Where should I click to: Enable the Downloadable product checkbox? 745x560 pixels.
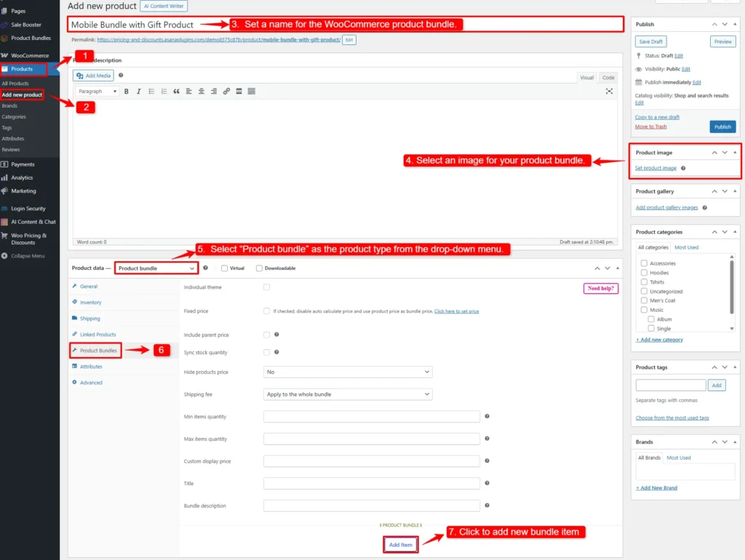point(259,268)
